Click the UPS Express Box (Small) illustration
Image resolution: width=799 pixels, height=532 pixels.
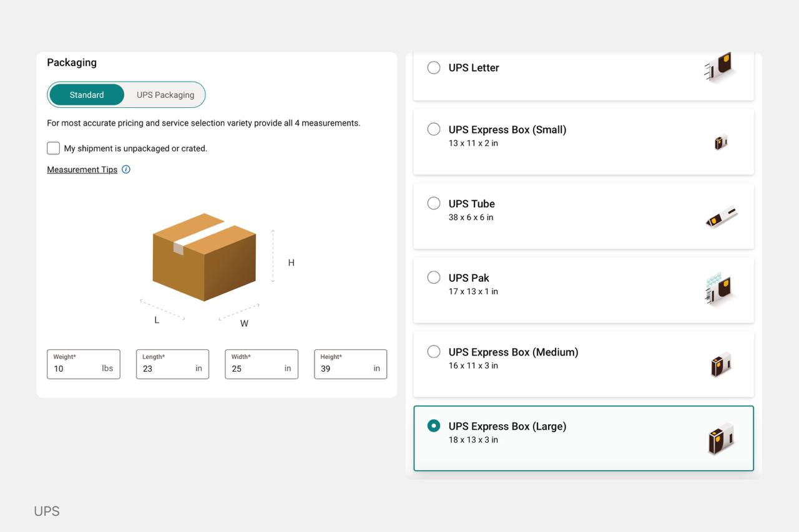[721, 142]
